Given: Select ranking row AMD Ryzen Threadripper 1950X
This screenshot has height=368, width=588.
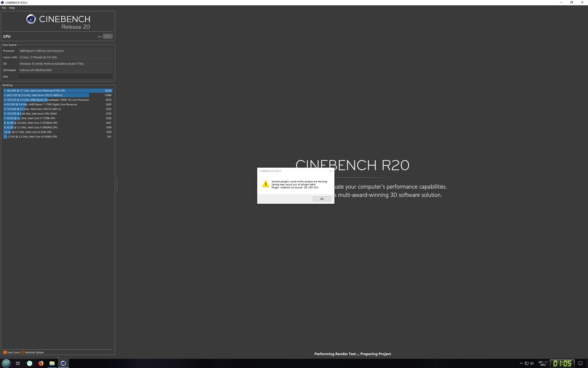Looking at the screenshot, I should point(58,100).
